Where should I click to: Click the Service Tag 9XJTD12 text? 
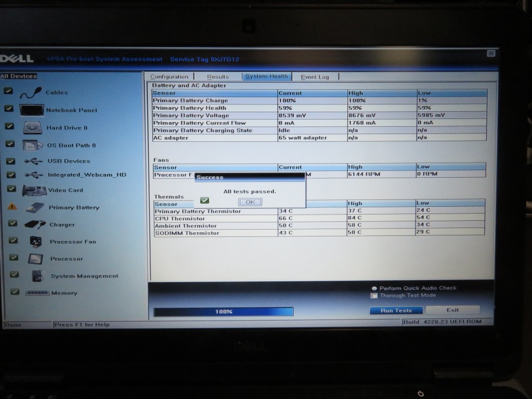click(205, 59)
